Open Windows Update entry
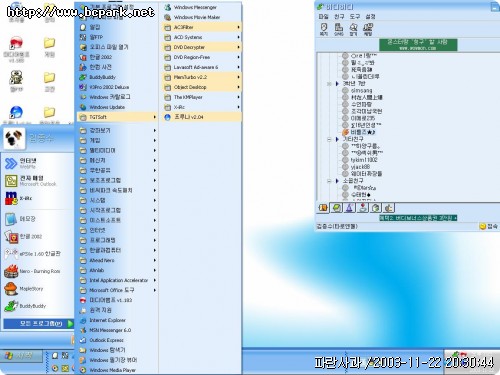Screen dimensions: 500x375 pyautogui.click(x=117, y=107)
